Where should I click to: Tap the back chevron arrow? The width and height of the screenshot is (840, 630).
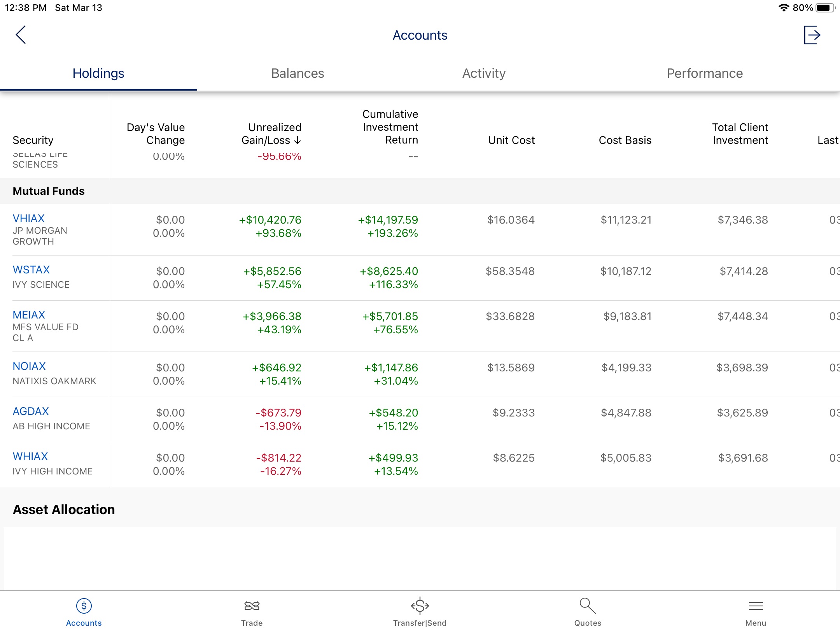point(21,35)
